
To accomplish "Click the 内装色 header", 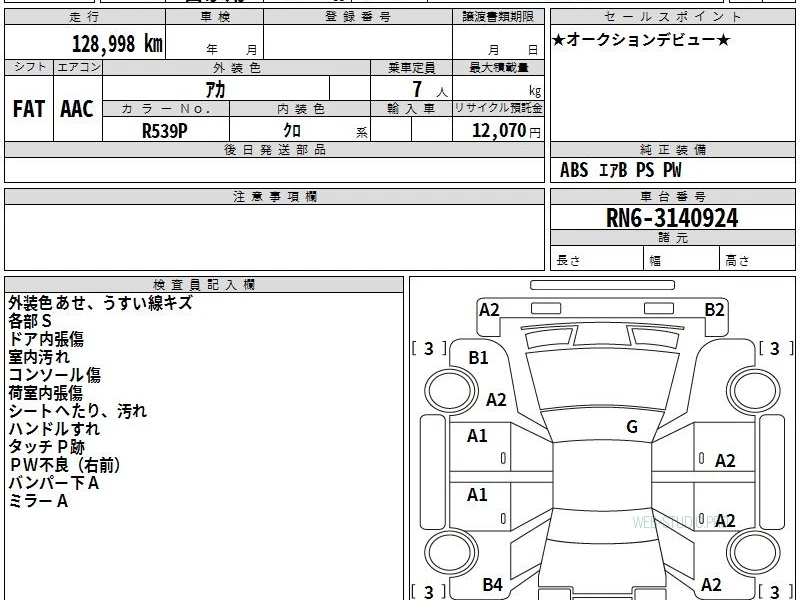I will pos(300,109).
